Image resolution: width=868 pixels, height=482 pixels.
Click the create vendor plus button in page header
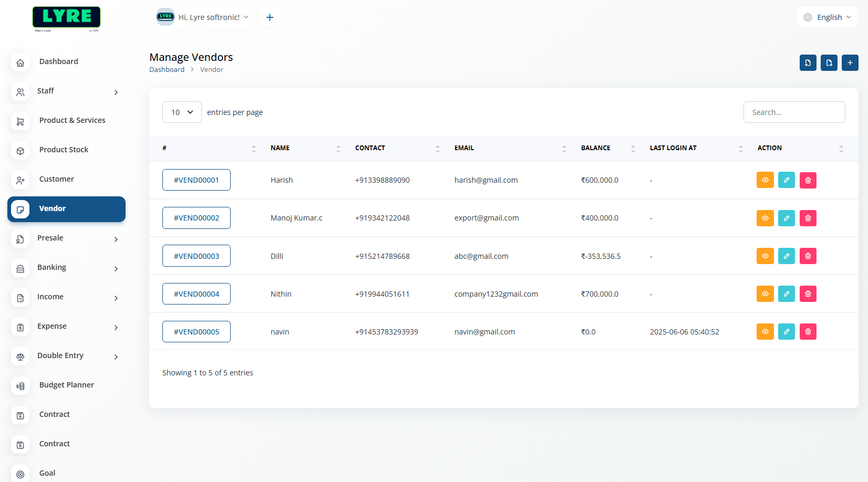tap(850, 63)
